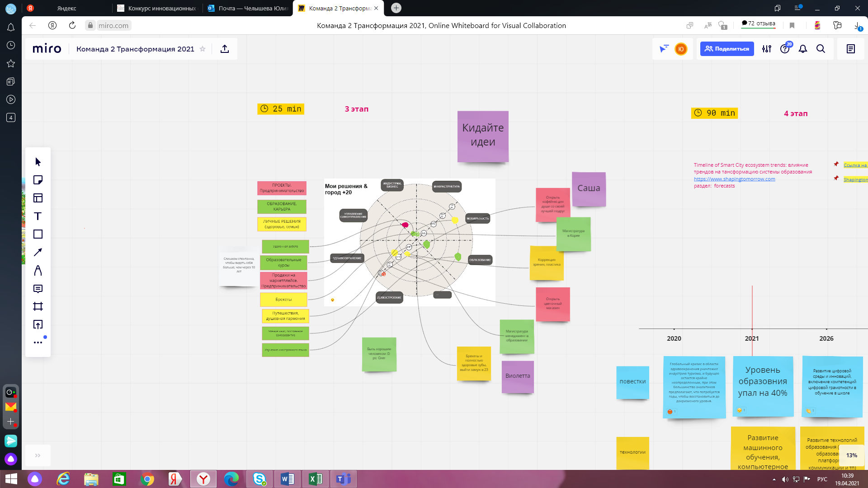The height and width of the screenshot is (488, 868).
Task: Select the Text tool
Action: pos(38,216)
